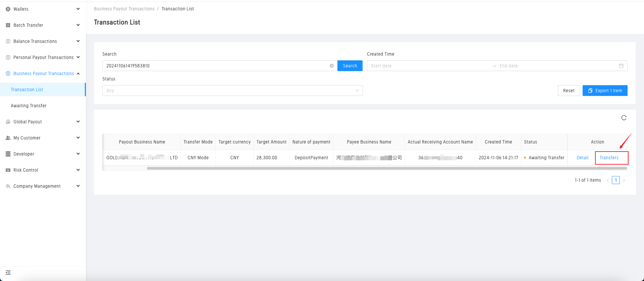Expand the Wallets menu chevron
Viewport: 644px width, 281px height.
tap(78, 9)
